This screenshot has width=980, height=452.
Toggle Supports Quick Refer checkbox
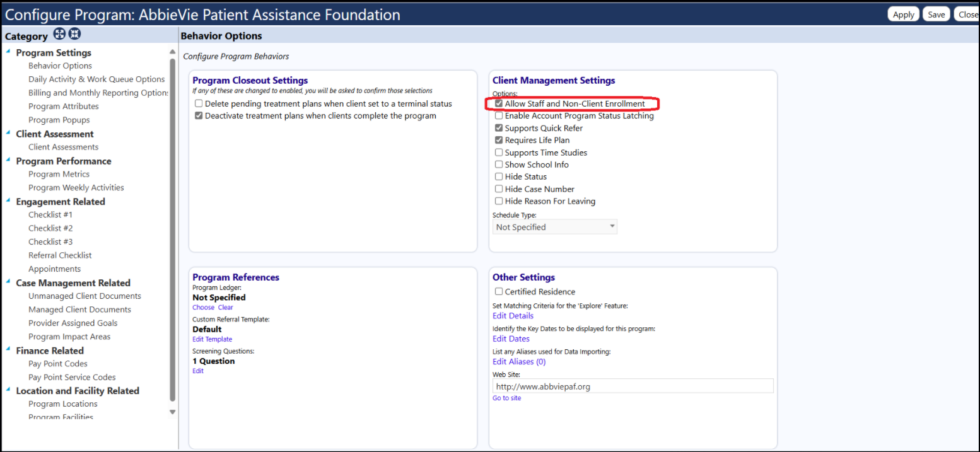[x=499, y=128]
